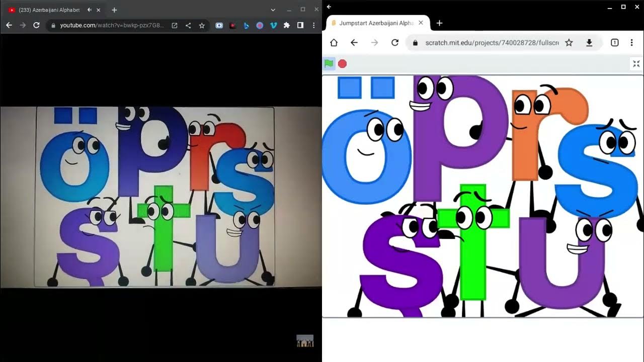Open the Scratch browser three-dot menu
The image size is (644, 362).
pyautogui.click(x=631, y=43)
